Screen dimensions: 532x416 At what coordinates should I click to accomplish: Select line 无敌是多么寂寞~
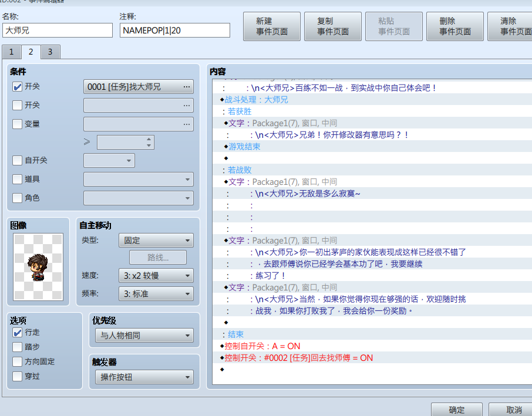click(372, 194)
